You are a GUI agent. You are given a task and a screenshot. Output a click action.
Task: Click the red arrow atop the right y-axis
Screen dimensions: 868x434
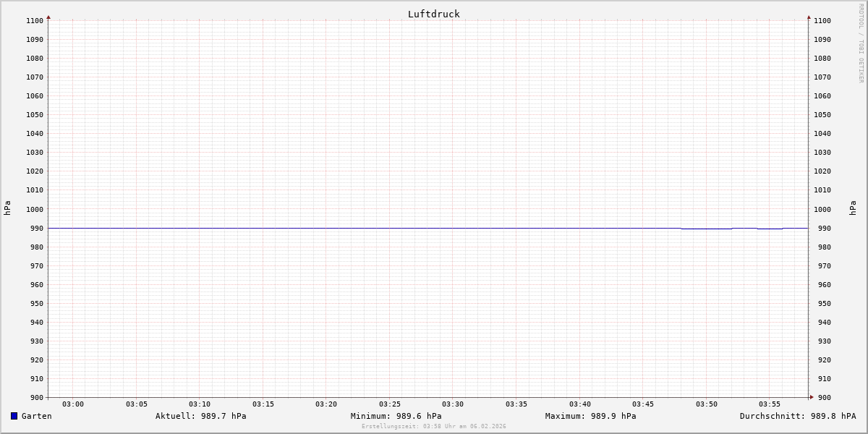[809, 17]
